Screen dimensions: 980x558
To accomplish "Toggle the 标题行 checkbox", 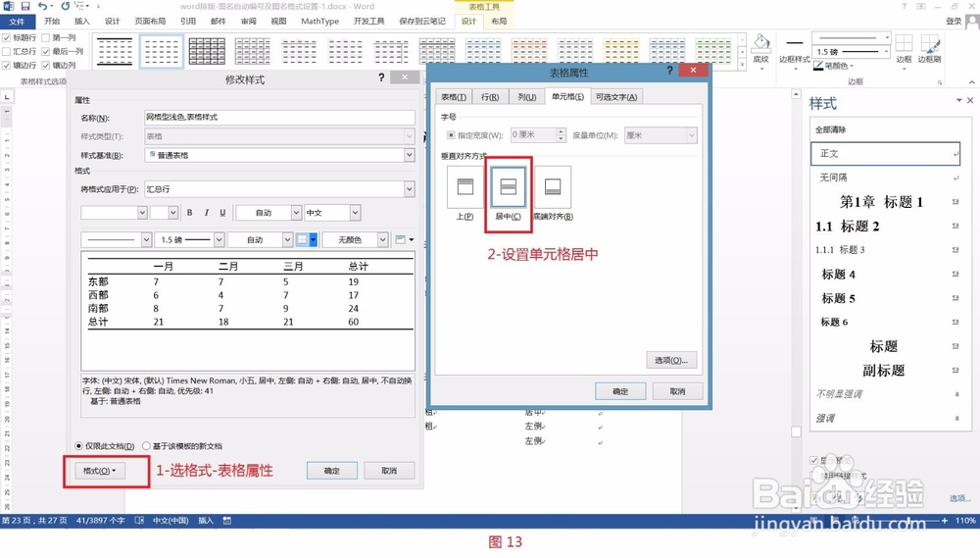I will click(7, 38).
